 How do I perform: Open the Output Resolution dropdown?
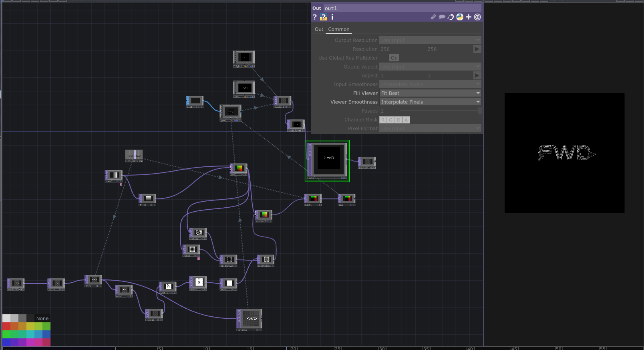[430, 40]
